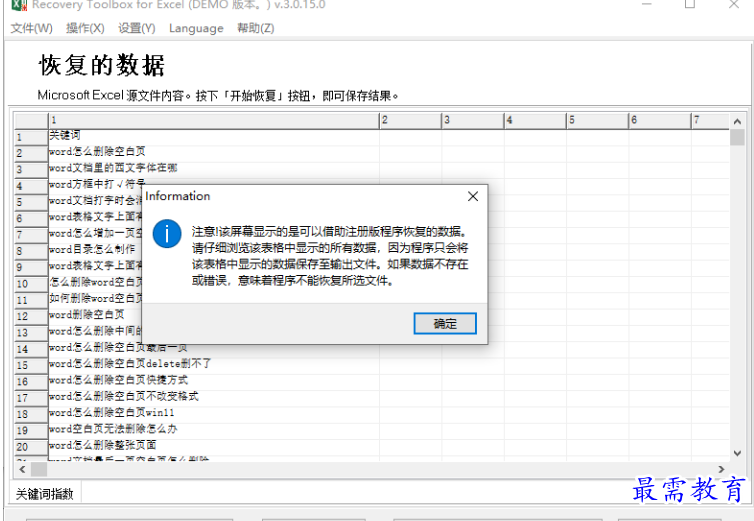Select row header 15

pos(31,366)
